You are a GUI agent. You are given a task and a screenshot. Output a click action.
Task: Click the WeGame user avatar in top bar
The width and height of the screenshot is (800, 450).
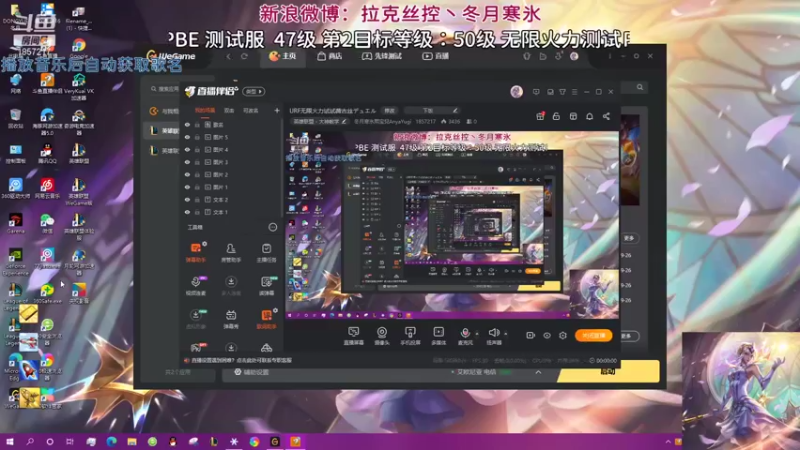point(574,56)
